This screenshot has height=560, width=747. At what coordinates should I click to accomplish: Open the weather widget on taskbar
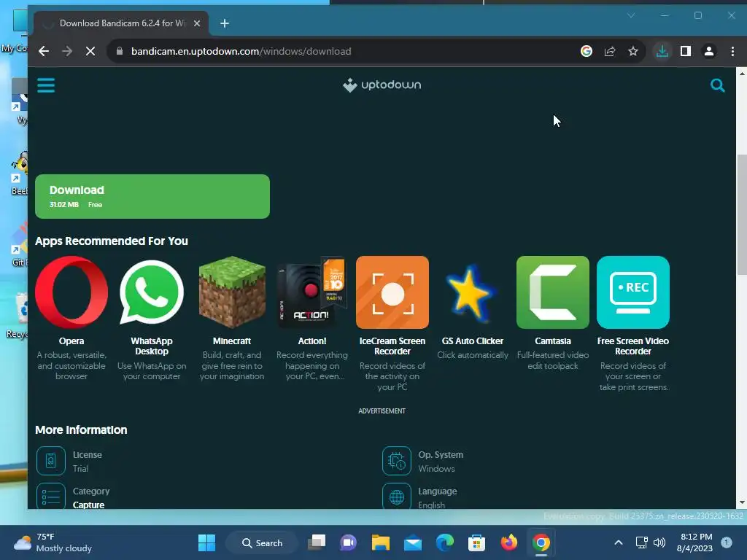[53, 542]
